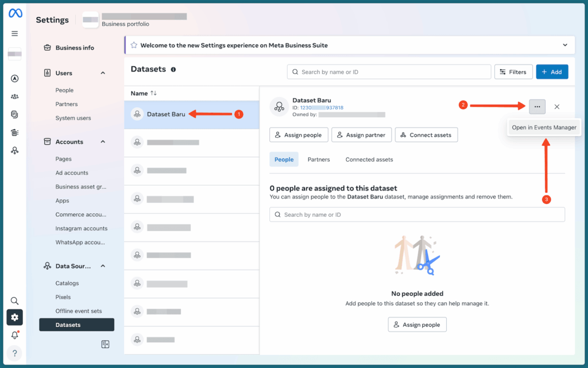Collapse the sidebar panel toggle icon

click(105, 344)
